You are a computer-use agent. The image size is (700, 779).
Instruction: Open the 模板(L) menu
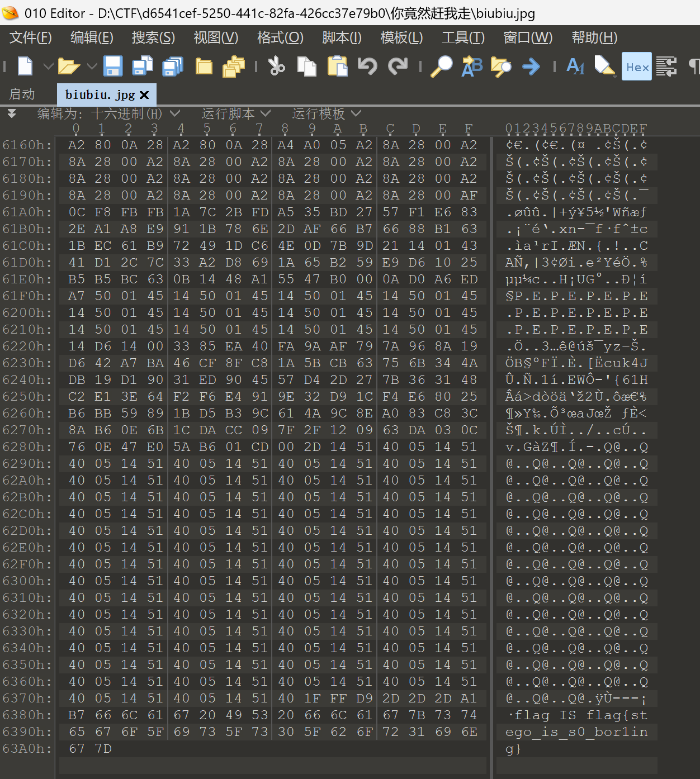[x=401, y=37]
